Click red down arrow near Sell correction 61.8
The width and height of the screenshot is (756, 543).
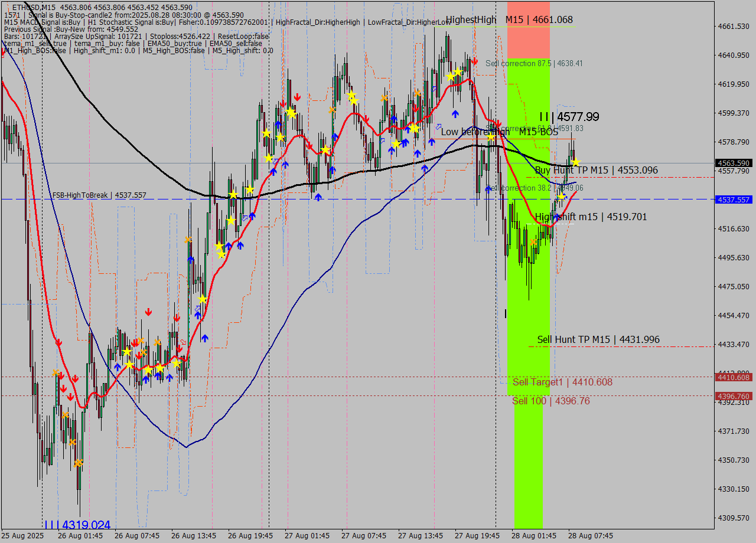(498, 125)
